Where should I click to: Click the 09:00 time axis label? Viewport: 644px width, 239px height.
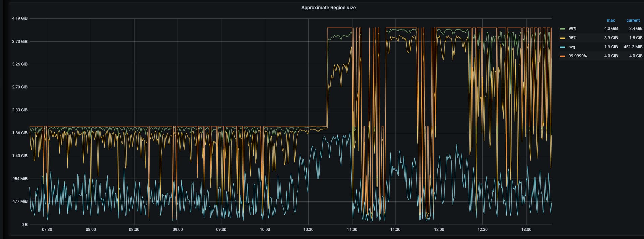click(178, 230)
